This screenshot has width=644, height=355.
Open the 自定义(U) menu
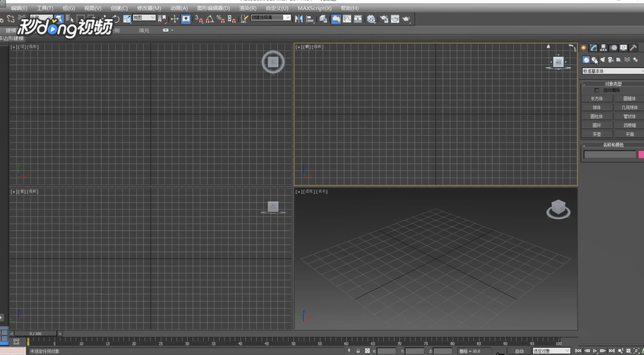[x=277, y=8]
